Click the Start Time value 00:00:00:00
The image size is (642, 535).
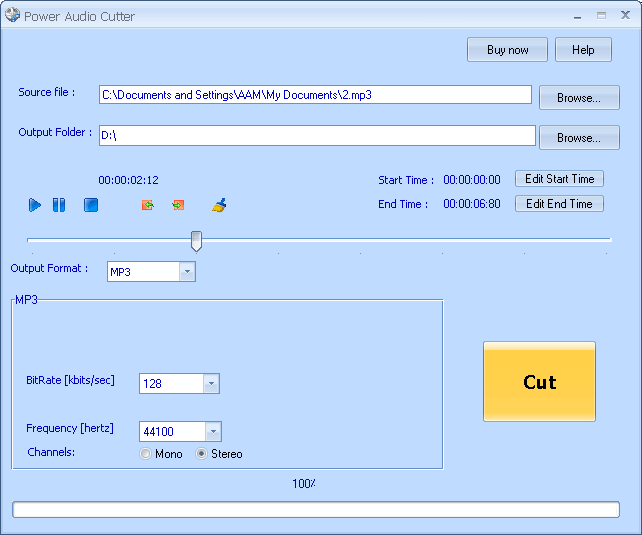click(x=472, y=180)
